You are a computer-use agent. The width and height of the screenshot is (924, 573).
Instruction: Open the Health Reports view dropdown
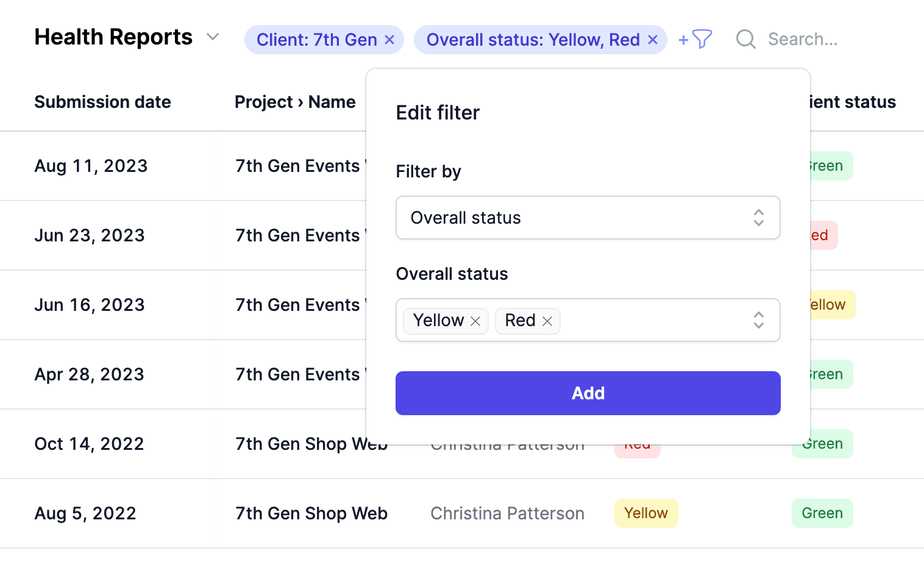(212, 37)
